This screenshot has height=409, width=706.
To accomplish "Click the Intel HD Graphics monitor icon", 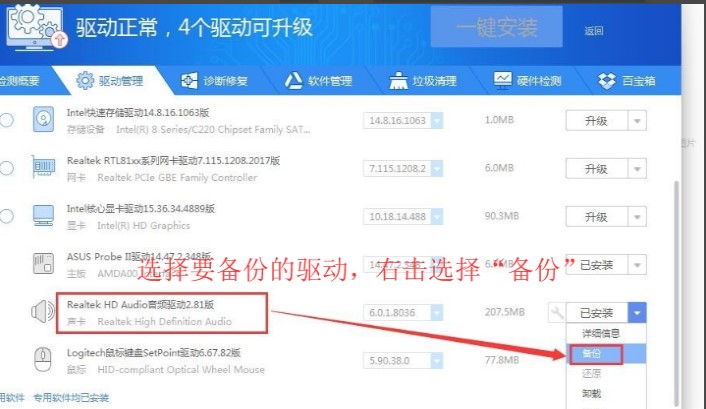I will pos(44,216).
